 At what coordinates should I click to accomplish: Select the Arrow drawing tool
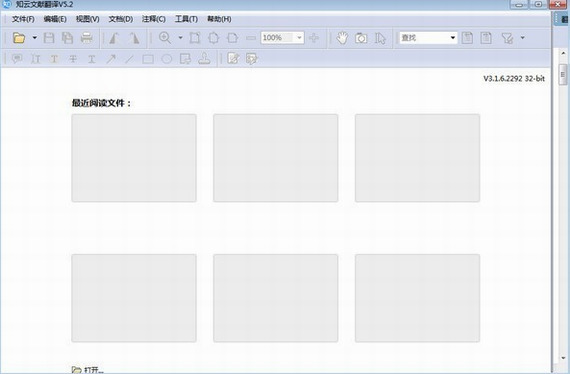[x=111, y=59]
